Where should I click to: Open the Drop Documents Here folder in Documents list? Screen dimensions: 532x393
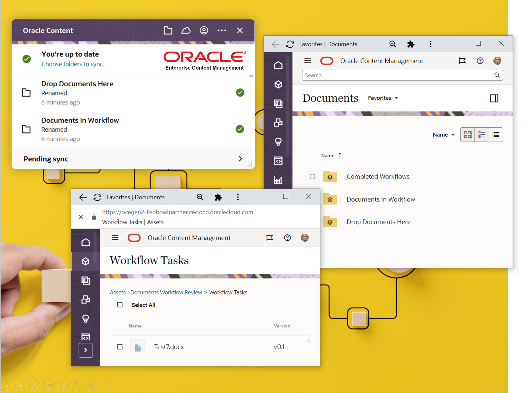click(x=378, y=222)
